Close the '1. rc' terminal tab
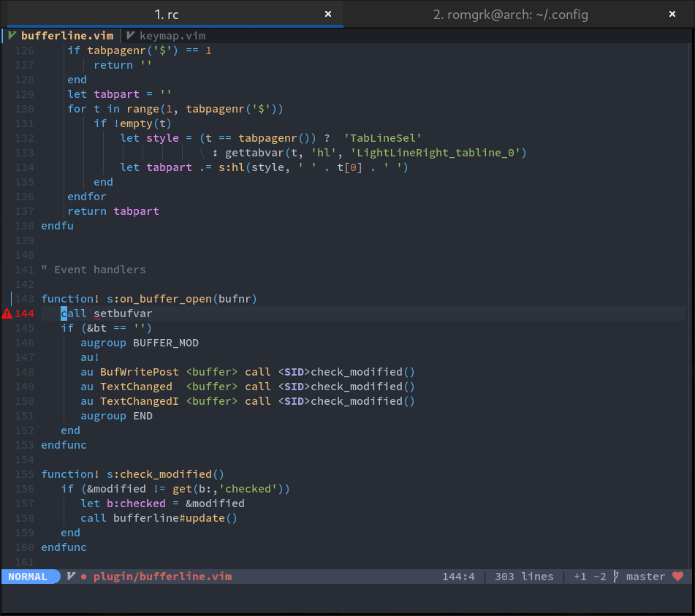695x616 pixels. tap(328, 14)
